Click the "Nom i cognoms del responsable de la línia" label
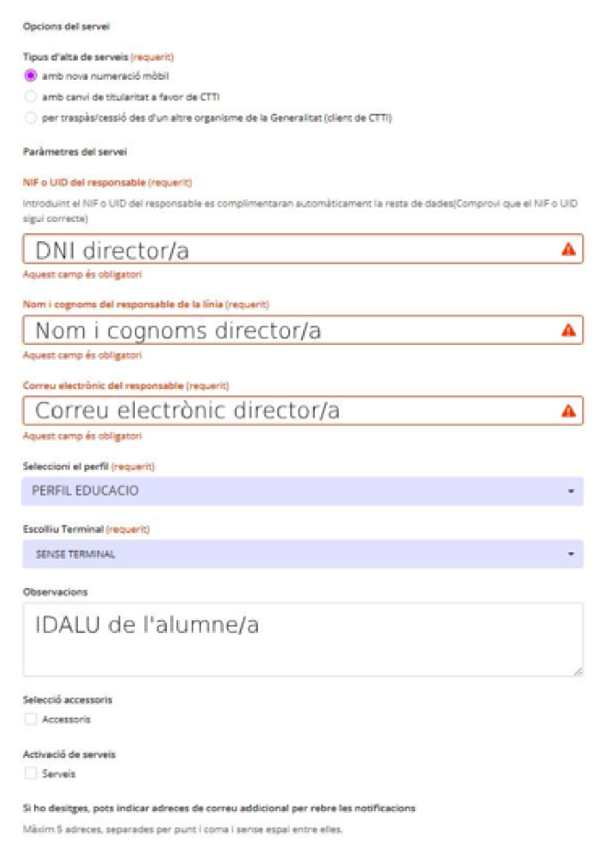Image resolution: width=605 pixels, height=868 pixels. click(x=123, y=304)
